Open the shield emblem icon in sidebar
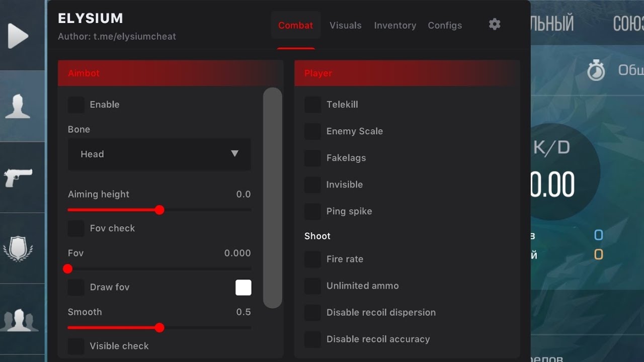 18,248
